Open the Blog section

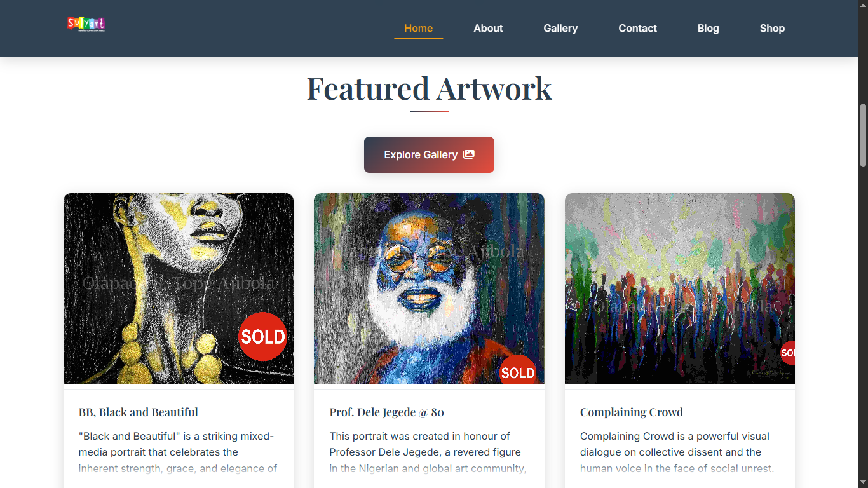coord(708,28)
